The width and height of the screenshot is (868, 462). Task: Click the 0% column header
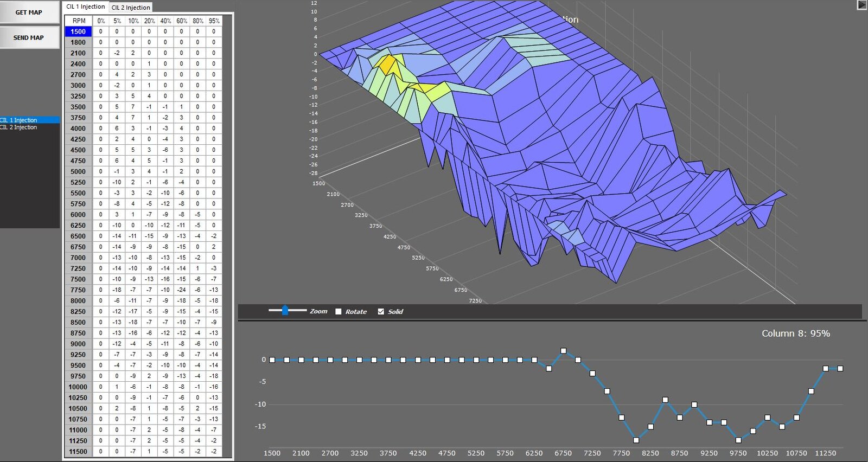click(x=101, y=21)
